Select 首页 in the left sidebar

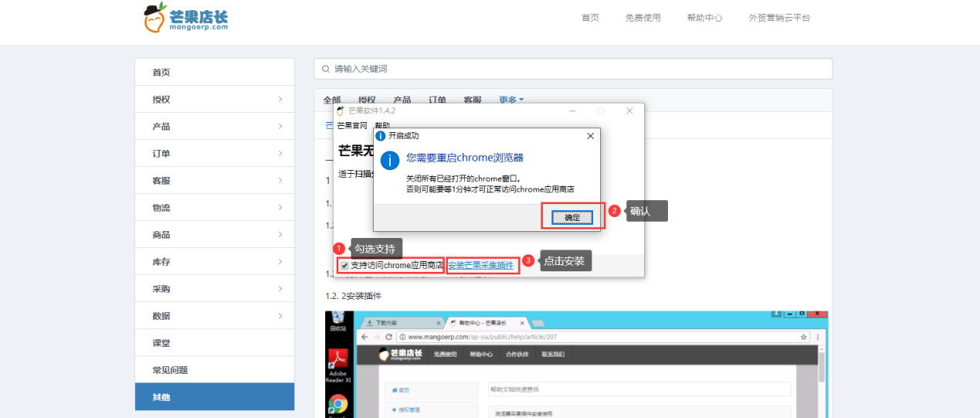pos(215,73)
